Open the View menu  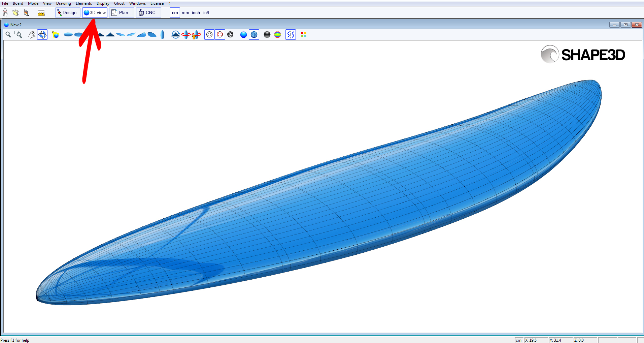pyautogui.click(x=47, y=3)
